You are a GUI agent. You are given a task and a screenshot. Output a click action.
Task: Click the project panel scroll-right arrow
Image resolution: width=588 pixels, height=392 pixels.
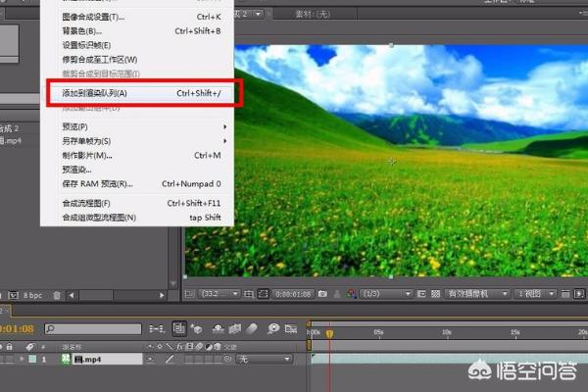click(x=162, y=295)
